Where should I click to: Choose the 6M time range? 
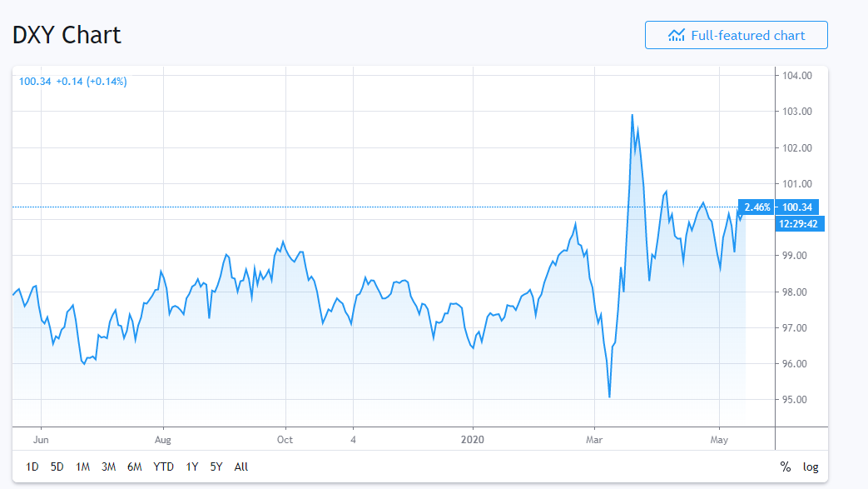coord(134,467)
